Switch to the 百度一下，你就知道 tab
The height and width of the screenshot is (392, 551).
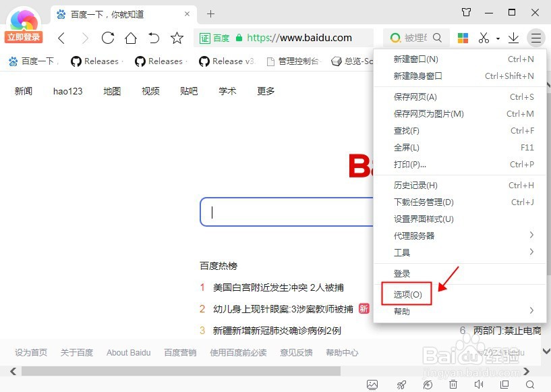(x=123, y=14)
